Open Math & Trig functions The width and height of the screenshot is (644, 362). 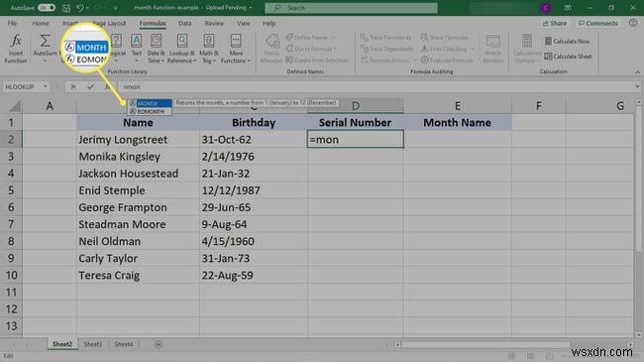[209, 49]
